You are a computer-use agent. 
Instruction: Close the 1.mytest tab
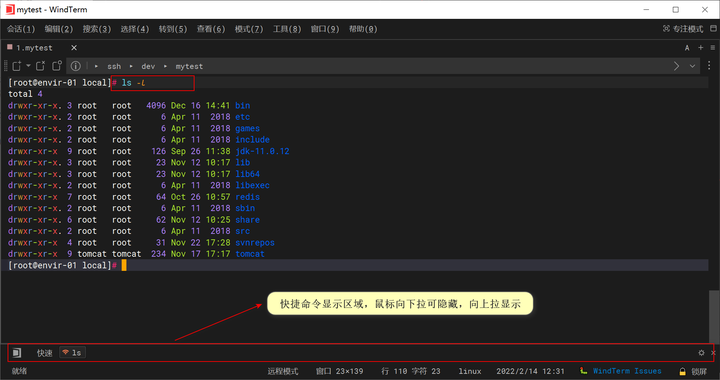click(74, 48)
